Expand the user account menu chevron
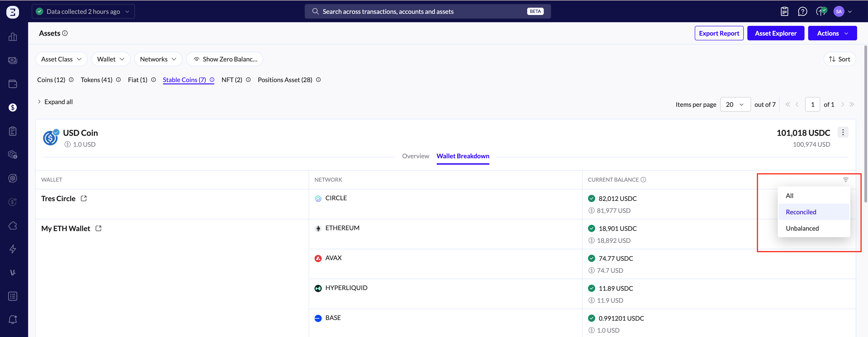The height and width of the screenshot is (337, 868). [x=849, y=12]
